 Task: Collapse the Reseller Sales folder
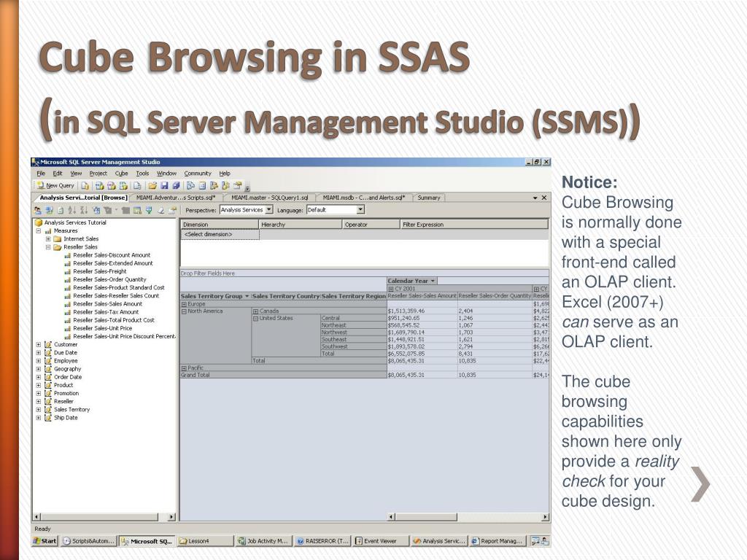pos(48,247)
